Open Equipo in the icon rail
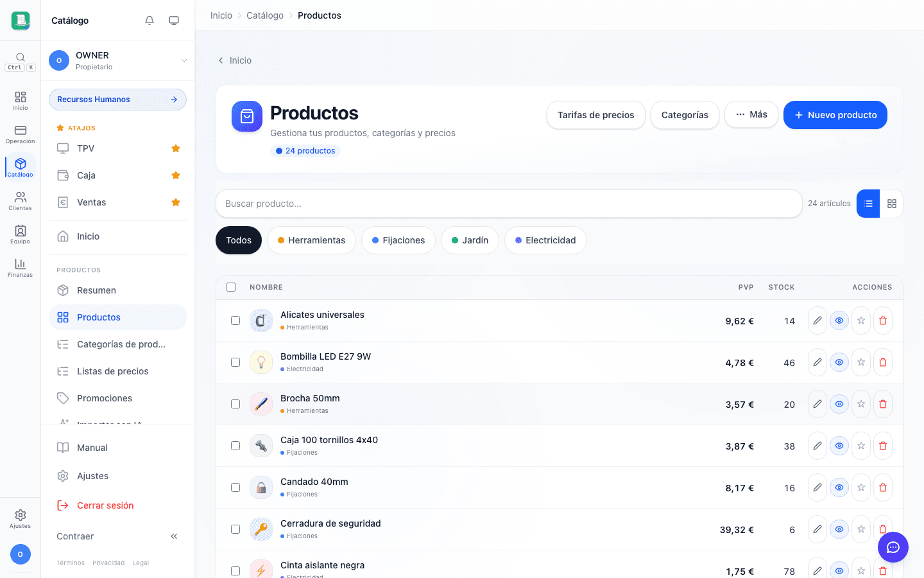Image resolution: width=924 pixels, height=578 pixels. click(x=21, y=234)
